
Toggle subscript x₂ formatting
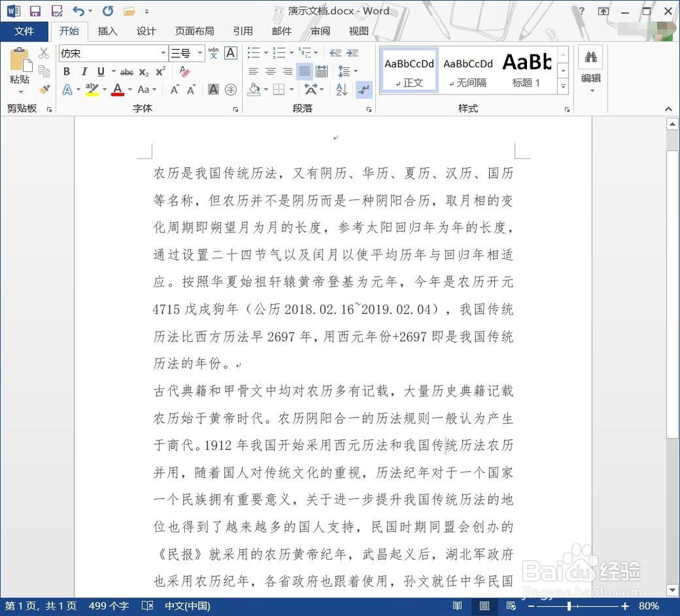[x=144, y=72]
